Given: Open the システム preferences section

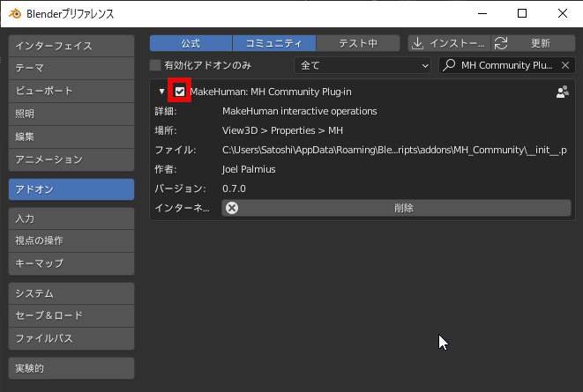Looking at the screenshot, I should (x=71, y=293).
